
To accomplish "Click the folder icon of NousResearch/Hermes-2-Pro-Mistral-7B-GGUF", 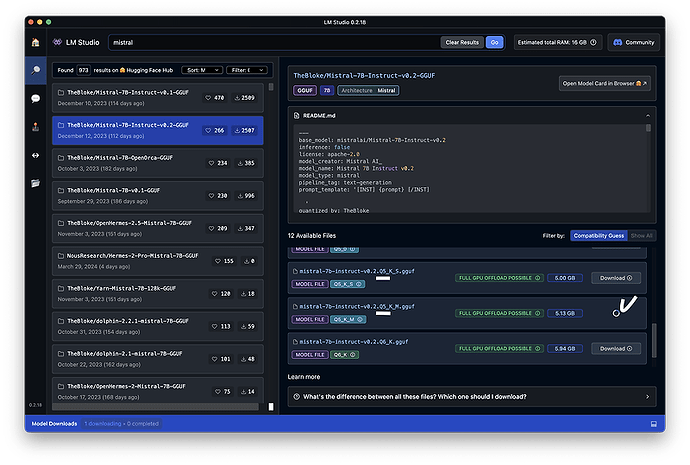I will 61,256.
